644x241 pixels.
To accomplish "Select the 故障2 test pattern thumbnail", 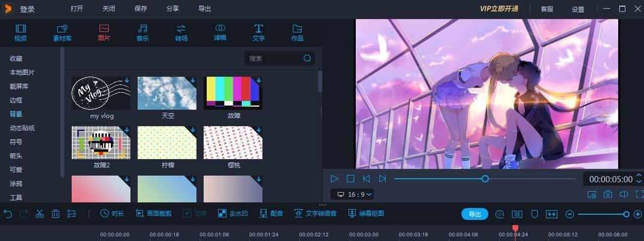I will (x=101, y=142).
